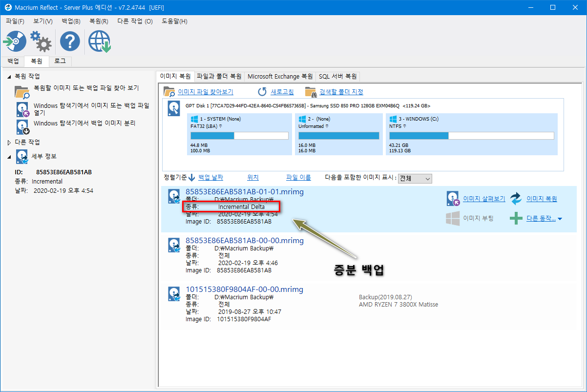Open the 다른 동작 dropdown arrow
The image size is (587, 392).
click(x=560, y=219)
